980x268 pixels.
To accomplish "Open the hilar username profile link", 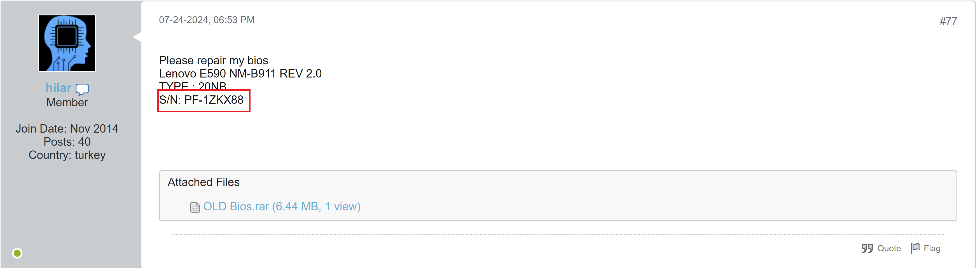I will pyautogui.click(x=58, y=88).
